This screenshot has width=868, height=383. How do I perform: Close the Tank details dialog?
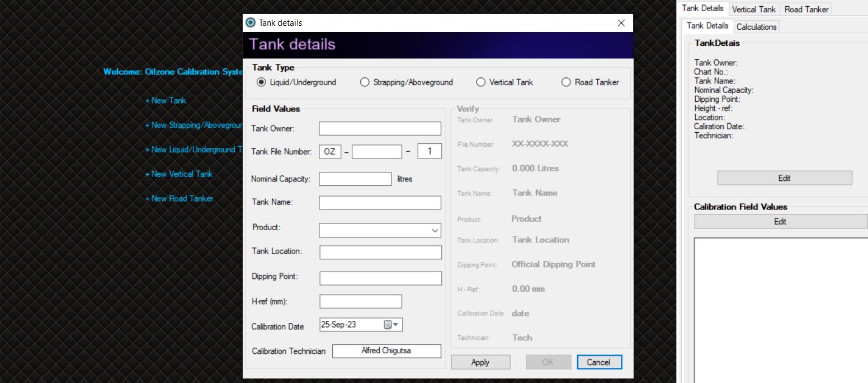(621, 23)
